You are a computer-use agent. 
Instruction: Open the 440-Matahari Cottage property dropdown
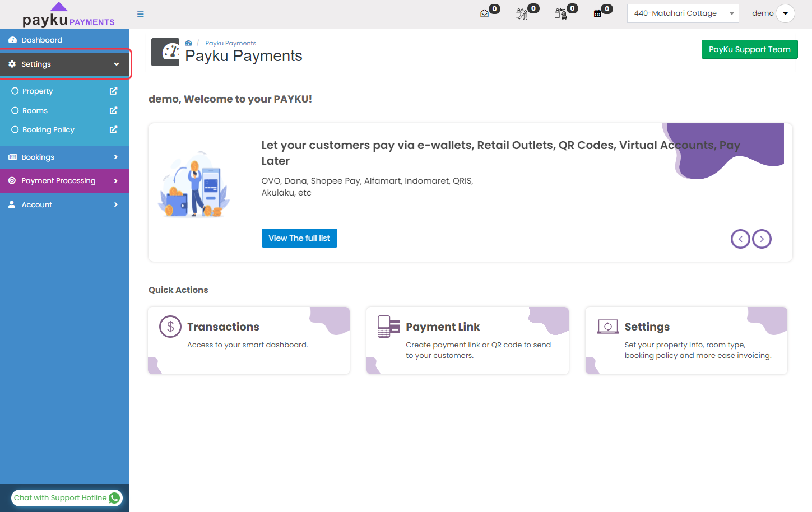683,13
